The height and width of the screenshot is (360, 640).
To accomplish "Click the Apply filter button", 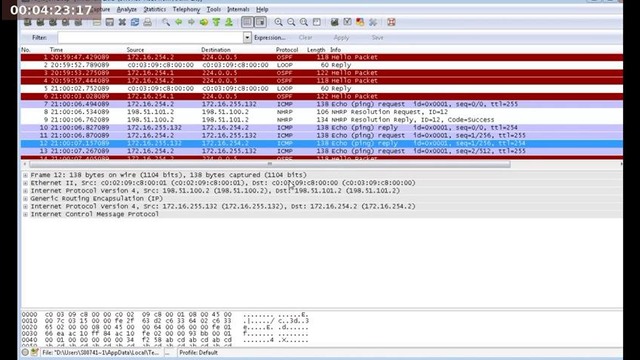I will (341, 38).
